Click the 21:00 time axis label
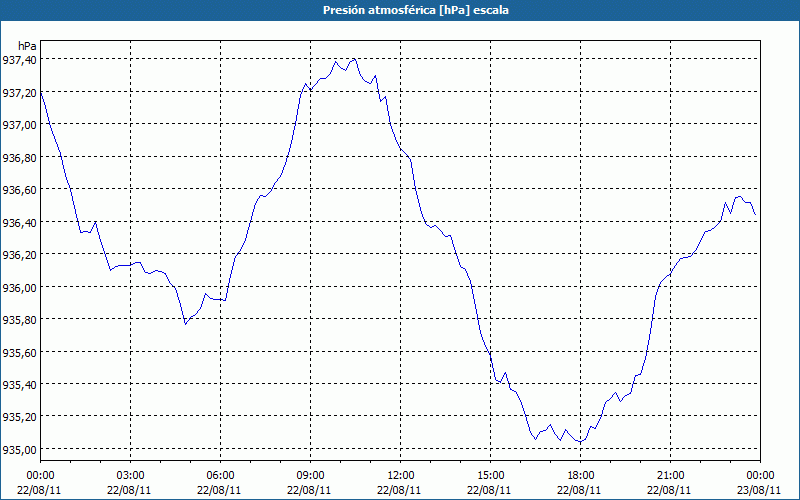Image resolution: width=800 pixels, height=500 pixels. [x=670, y=475]
